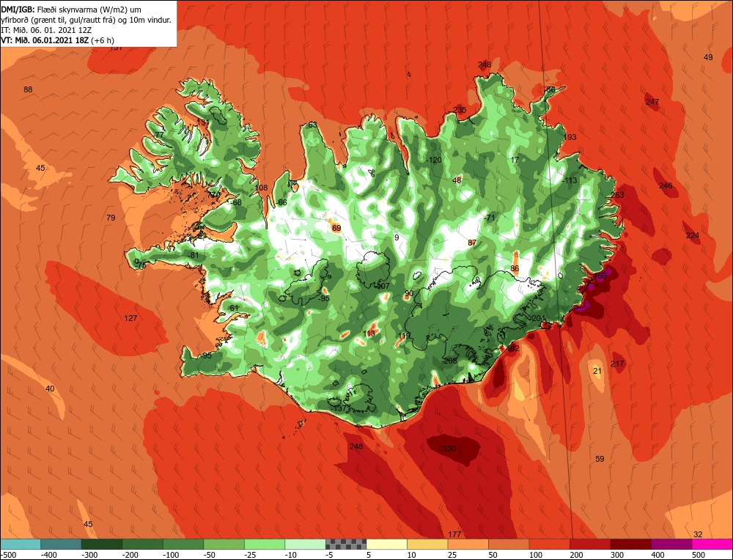Click the map value '32' near the bottom right
Screen dimensions: 733x560
click(698, 535)
